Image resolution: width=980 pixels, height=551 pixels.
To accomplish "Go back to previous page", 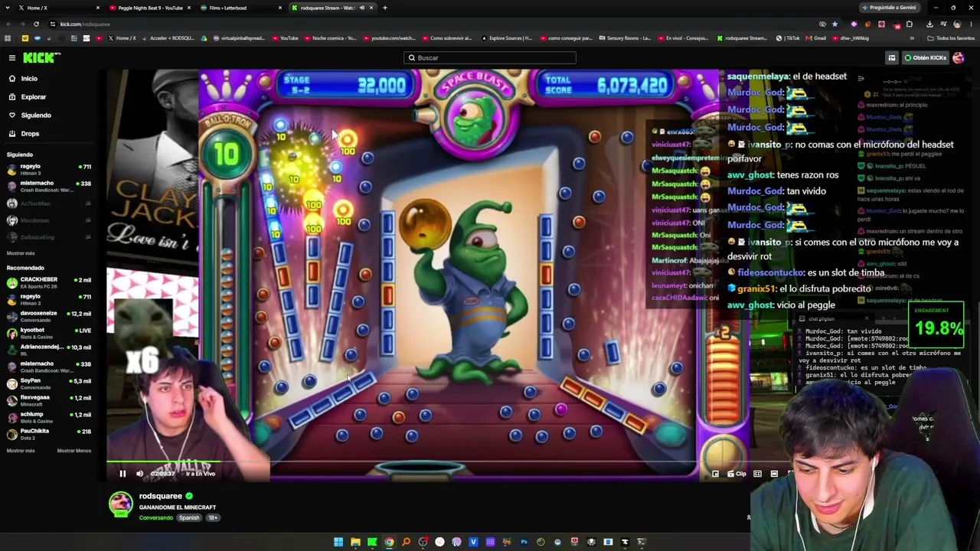I will pos(8,24).
